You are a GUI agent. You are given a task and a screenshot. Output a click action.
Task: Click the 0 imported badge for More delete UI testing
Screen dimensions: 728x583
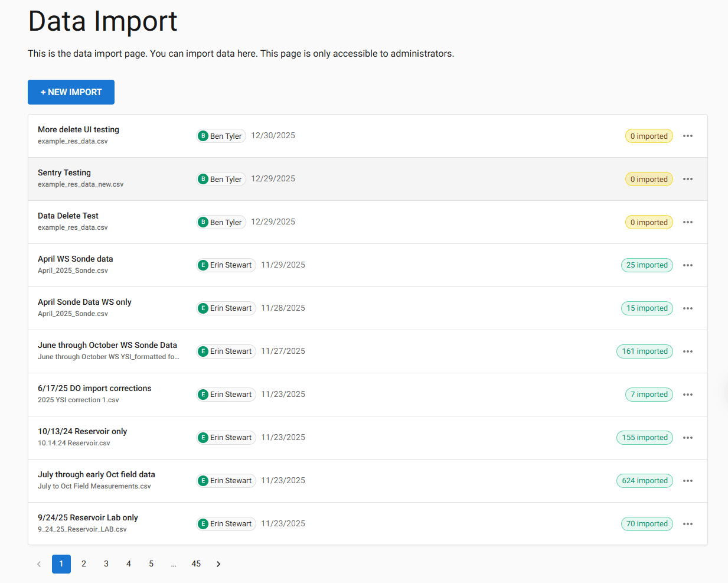tap(649, 136)
